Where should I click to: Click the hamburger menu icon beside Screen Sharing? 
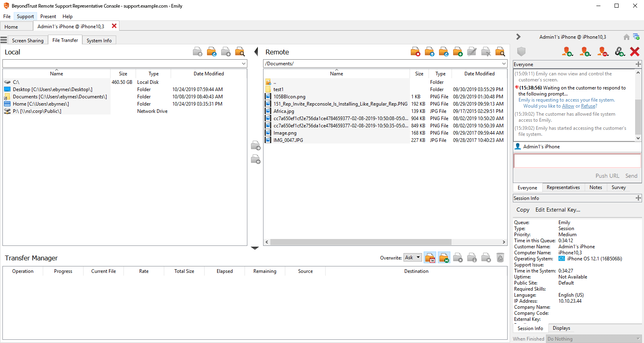(4, 40)
